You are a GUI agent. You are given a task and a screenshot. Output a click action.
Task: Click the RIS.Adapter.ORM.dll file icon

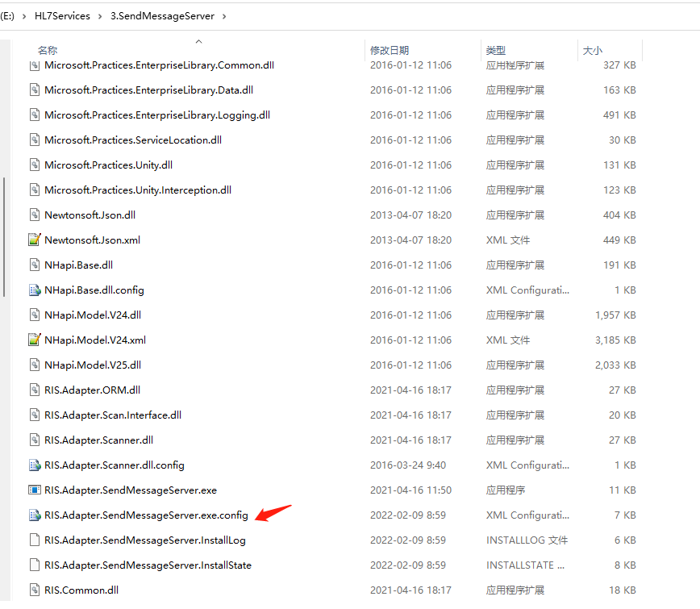(35, 390)
